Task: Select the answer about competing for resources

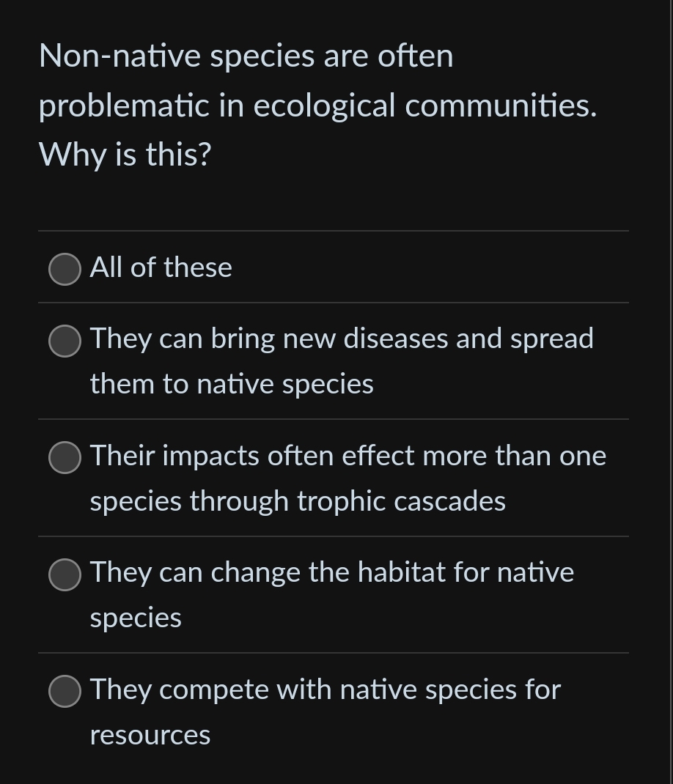Action: tap(65, 690)
